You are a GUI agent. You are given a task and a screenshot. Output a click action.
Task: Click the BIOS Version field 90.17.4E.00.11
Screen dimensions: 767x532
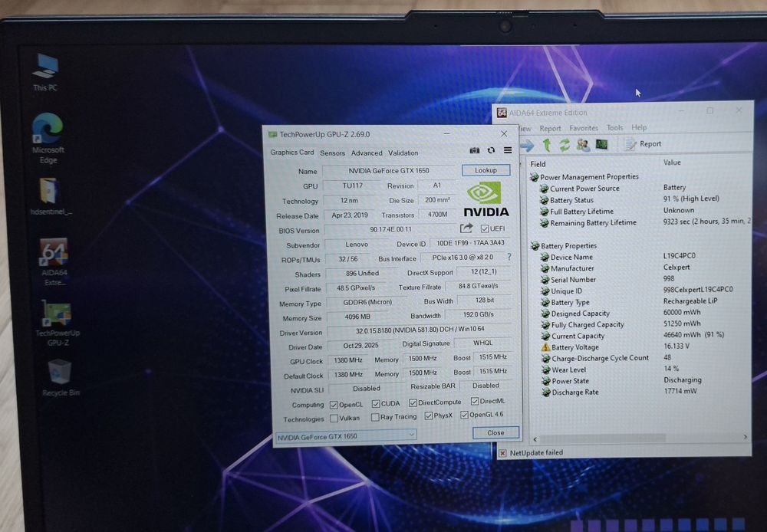click(x=390, y=229)
